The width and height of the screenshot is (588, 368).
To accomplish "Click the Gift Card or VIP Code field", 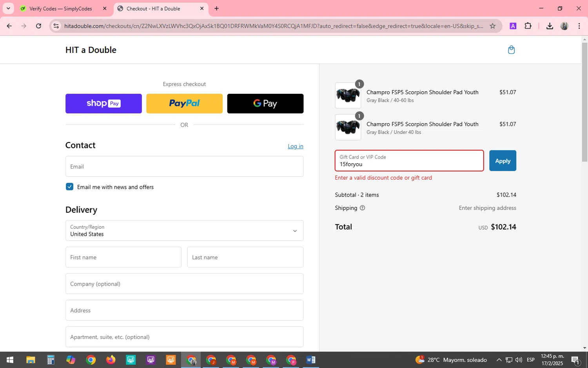I will coord(409,161).
